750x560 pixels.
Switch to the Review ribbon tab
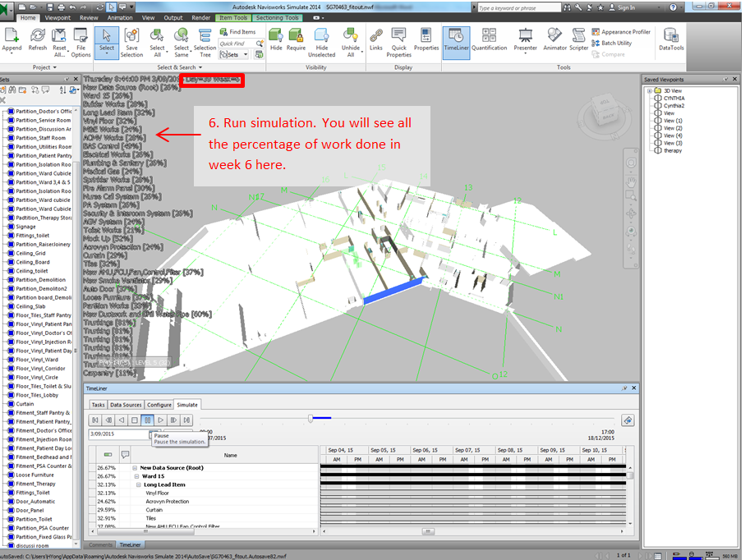(x=89, y=18)
